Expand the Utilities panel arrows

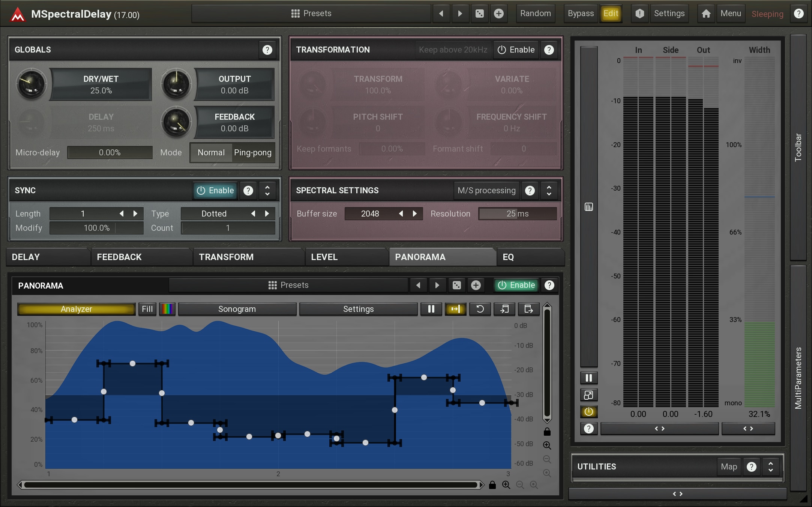(x=770, y=466)
